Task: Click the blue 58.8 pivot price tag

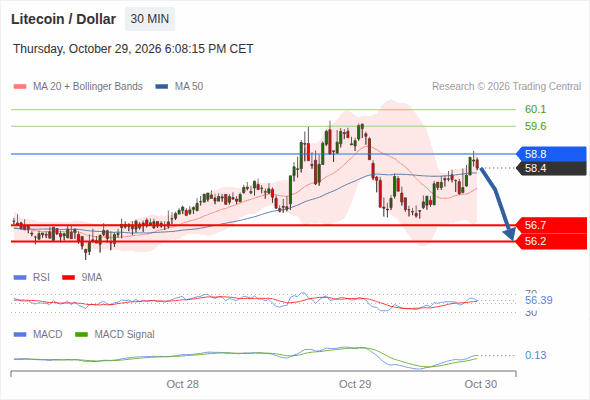Action: click(x=551, y=154)
